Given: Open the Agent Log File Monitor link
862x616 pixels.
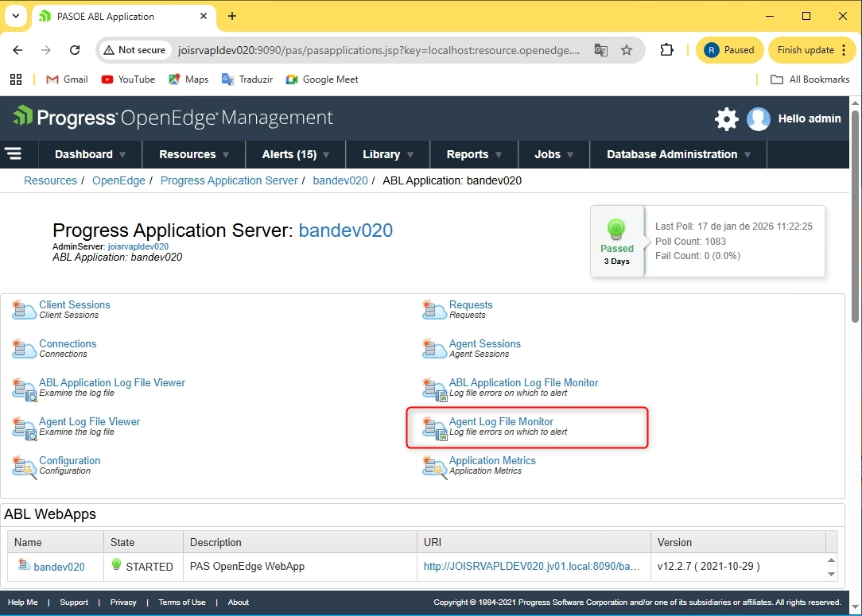Looking at the screenshot, I should pyautogui.click(x=501, y=422).
